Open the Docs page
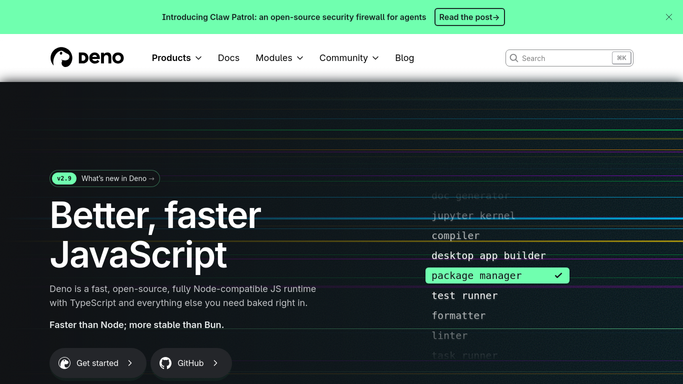The image size is (683, 384). (228, 58)
